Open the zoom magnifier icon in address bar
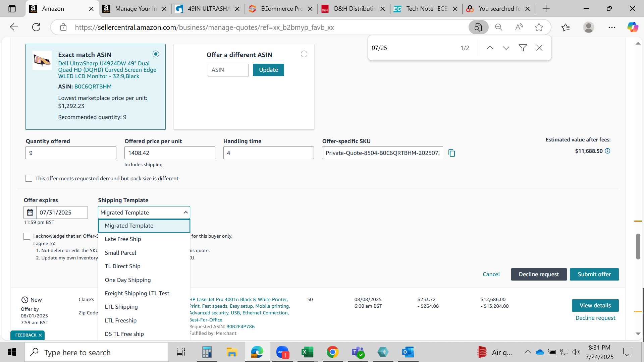The height and width of the screenshot is (362, 644). 499,27
